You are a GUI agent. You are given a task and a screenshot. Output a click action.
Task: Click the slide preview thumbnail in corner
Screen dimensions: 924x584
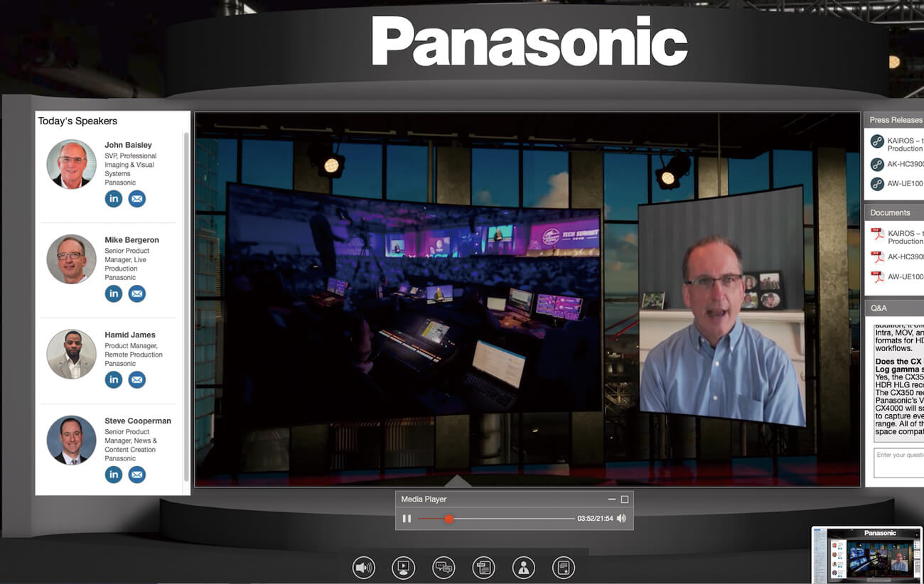(867, 554)
